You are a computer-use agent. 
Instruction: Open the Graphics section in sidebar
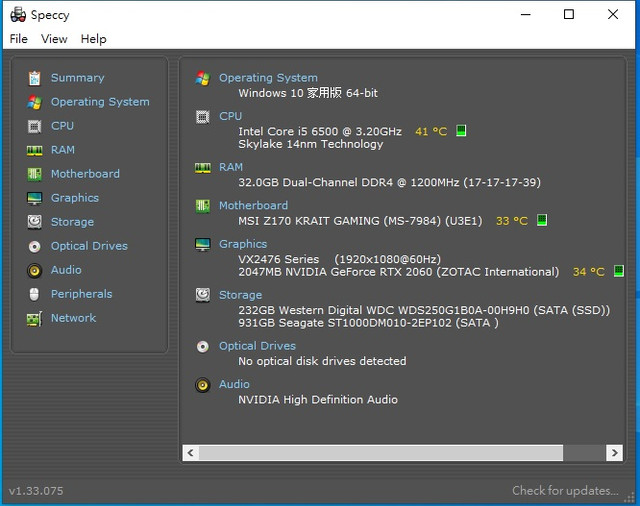coord(75,198)
